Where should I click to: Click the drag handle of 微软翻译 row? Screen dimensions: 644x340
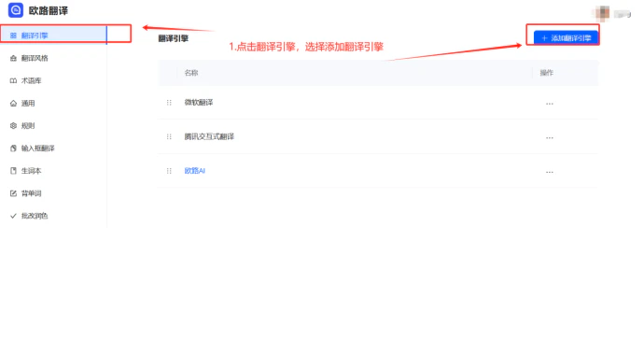point(169,103)
